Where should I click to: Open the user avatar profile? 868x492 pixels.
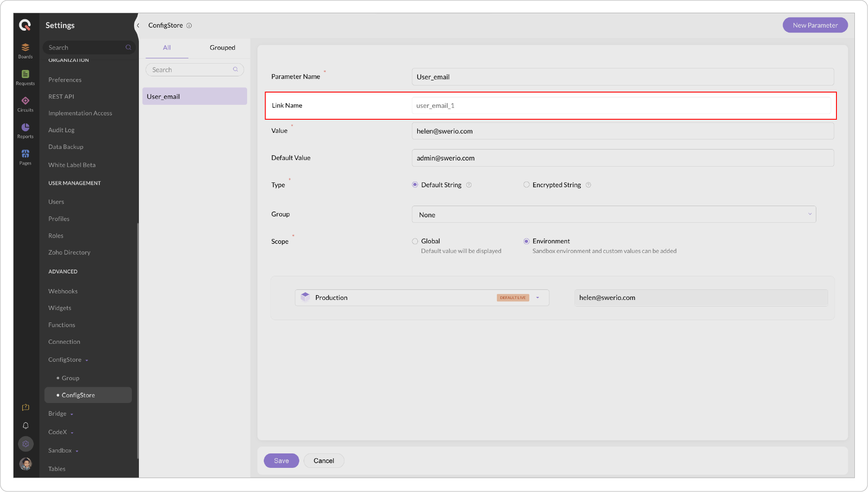point(26,463)
